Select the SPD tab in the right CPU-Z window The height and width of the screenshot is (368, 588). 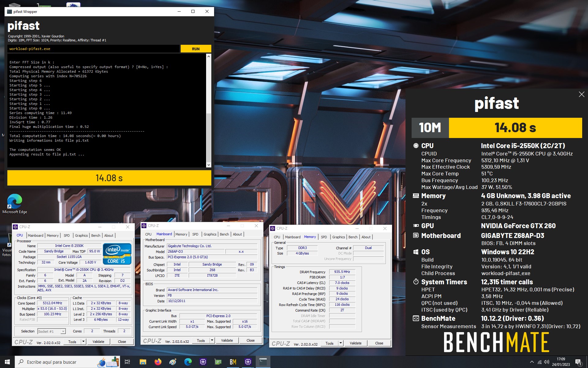click(324, 237)
